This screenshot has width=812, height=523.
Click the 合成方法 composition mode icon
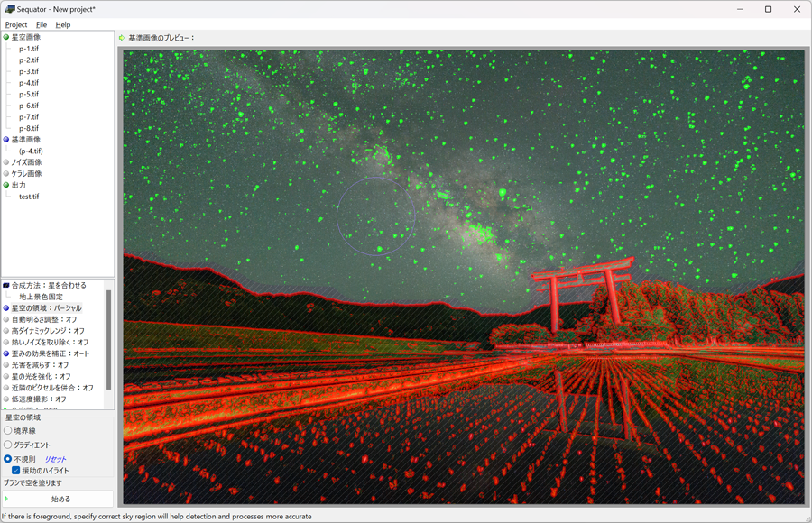[6, 285]
